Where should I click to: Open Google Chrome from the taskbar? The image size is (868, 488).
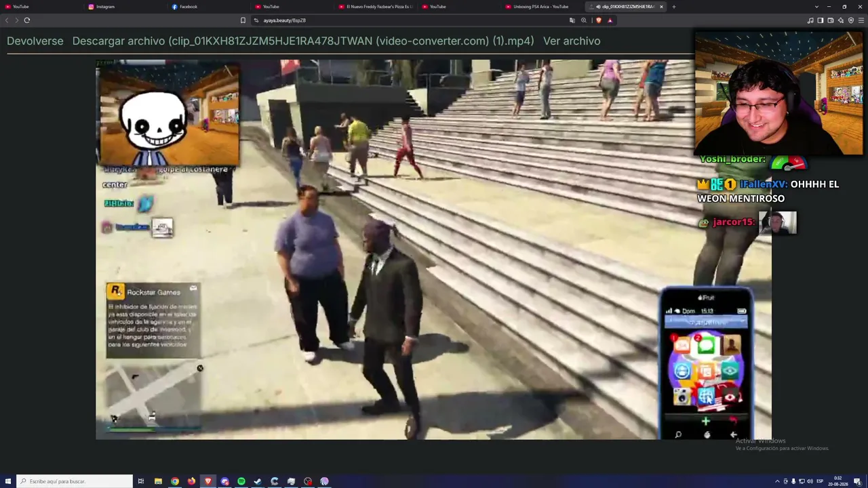click(175, 481)
